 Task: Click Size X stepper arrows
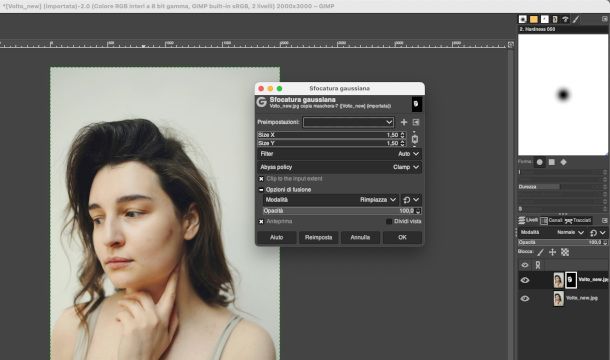pos(403,135)
